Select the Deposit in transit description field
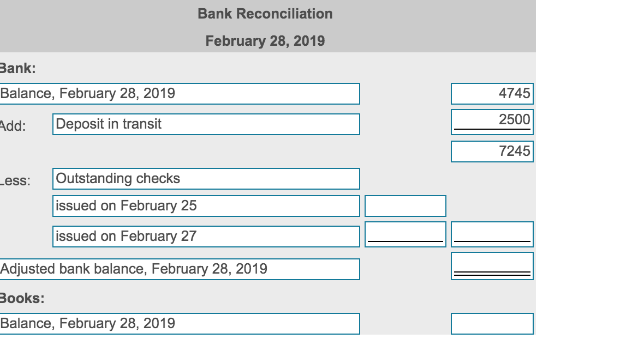644x351 pixels. 206,124
